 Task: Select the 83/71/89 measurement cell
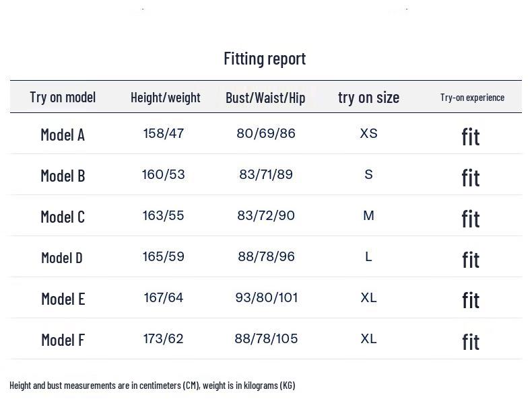(x=266, y=174)
